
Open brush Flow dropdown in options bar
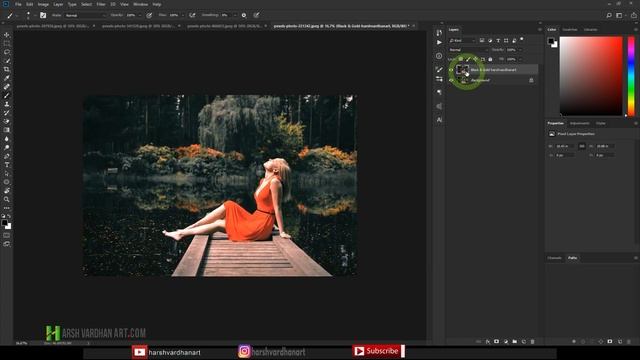click(x=182, y=15)
